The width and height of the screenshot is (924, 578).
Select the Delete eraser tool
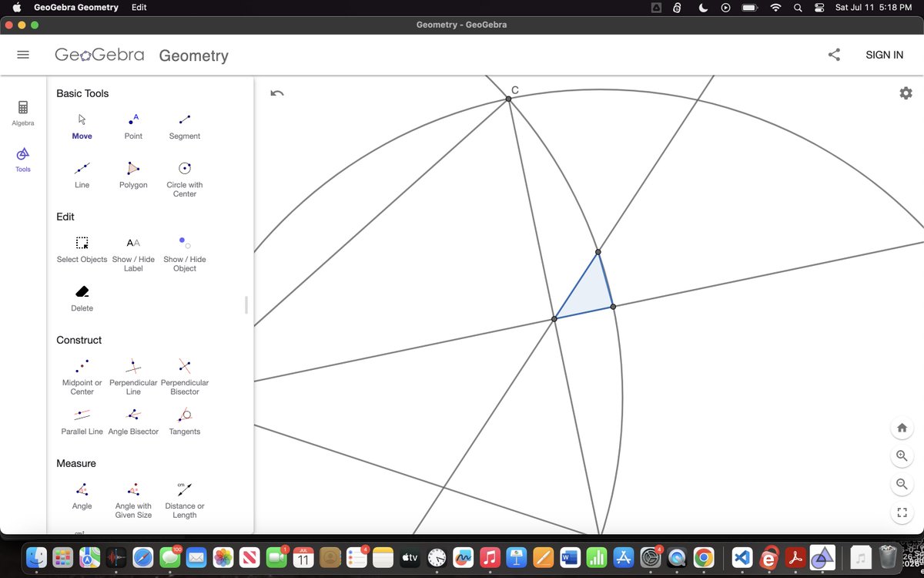coord(82,298)
